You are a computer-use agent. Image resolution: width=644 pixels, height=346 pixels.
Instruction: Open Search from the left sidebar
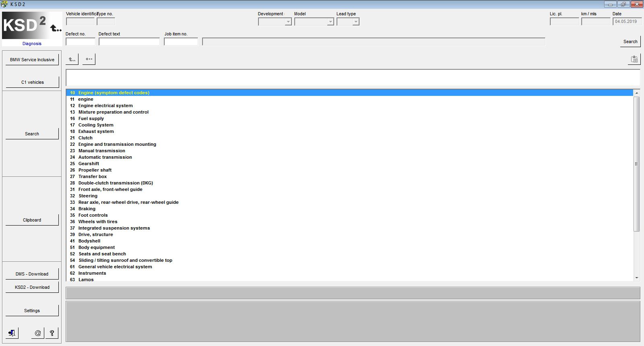[32, 134]
